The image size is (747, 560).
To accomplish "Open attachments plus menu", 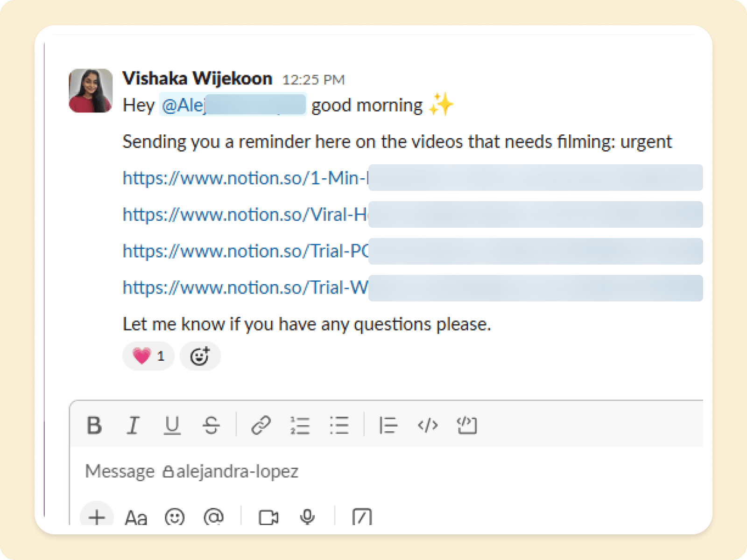I will [97, 517].
